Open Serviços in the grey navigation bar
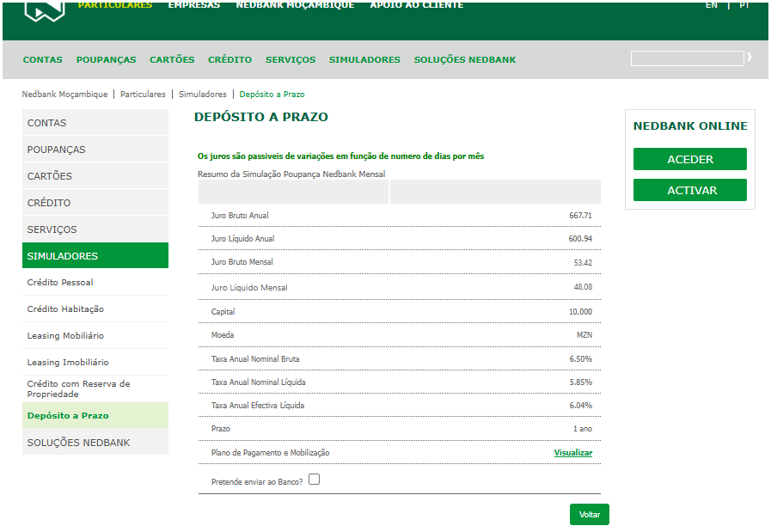 click(291, 59)
